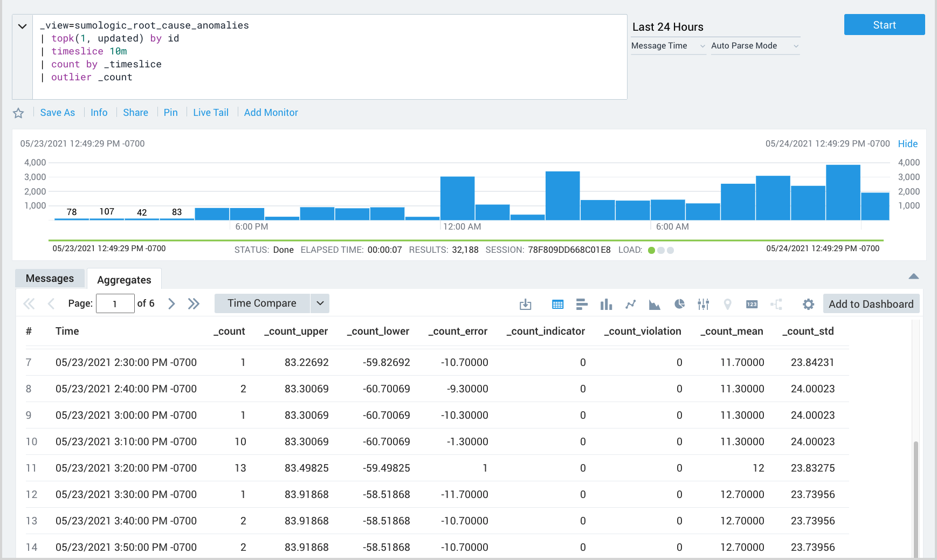Collapse the query editor chevron
Viewport: 937px width, 560px height.
coord(22,26)
